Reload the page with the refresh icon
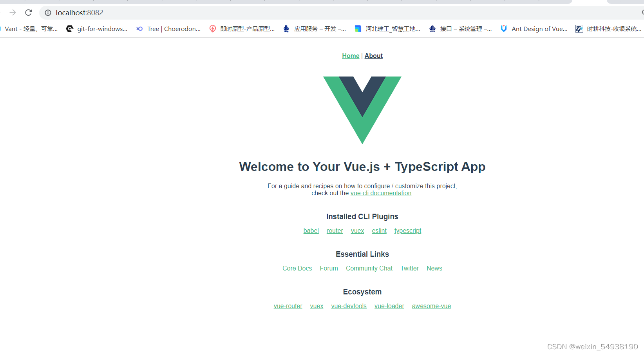 29,13
